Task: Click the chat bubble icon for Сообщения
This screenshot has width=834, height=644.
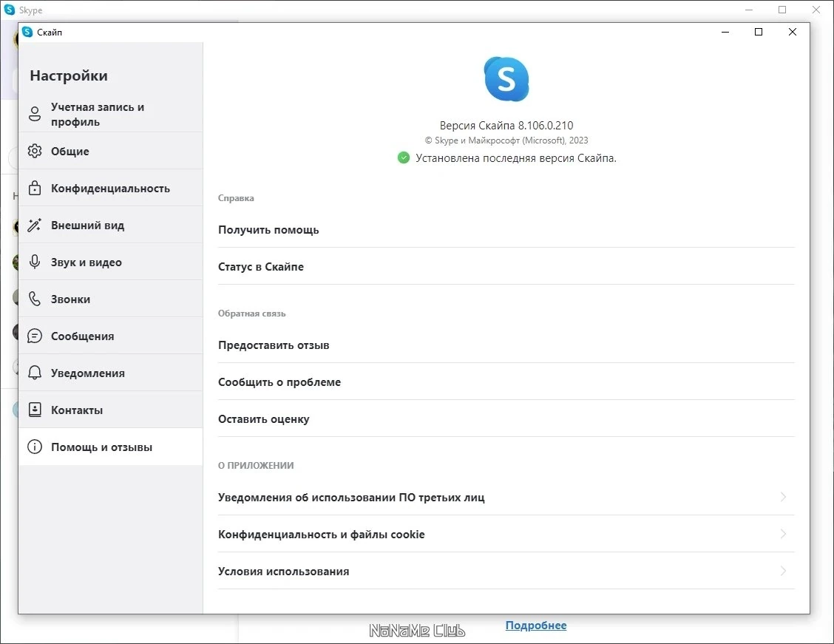Action: pos(35,336)
